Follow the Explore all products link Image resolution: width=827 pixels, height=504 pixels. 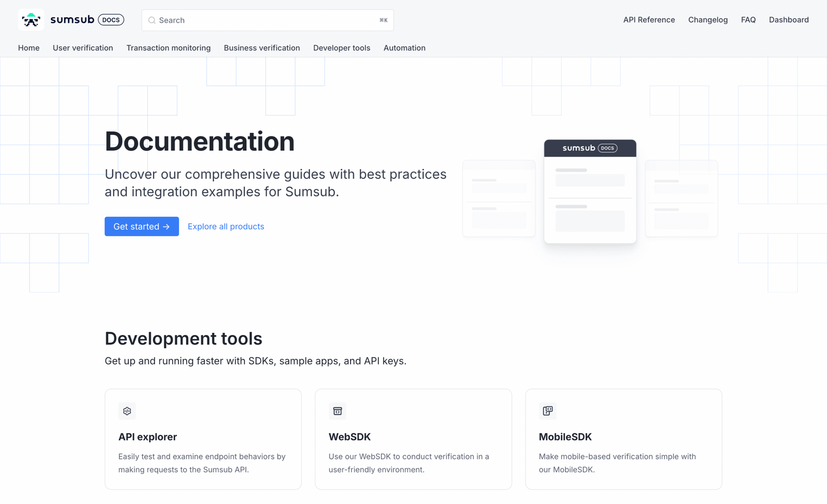click(226, 226)
